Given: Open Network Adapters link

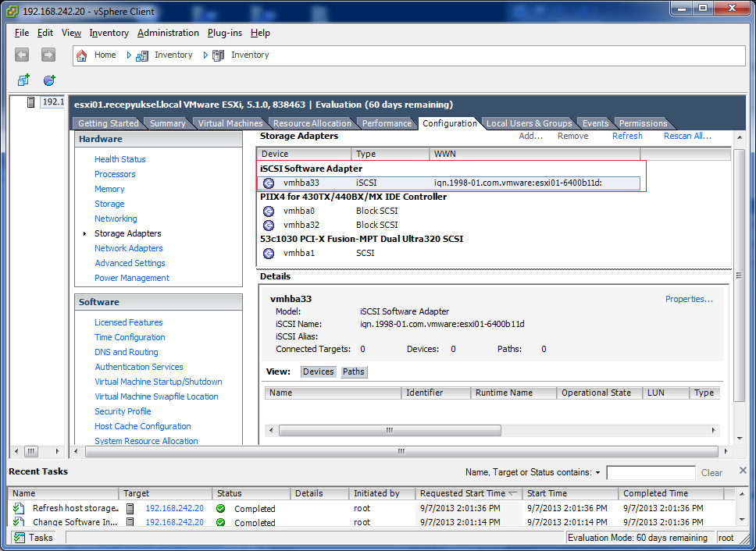Looking at the screenshot, I should 129,248.
